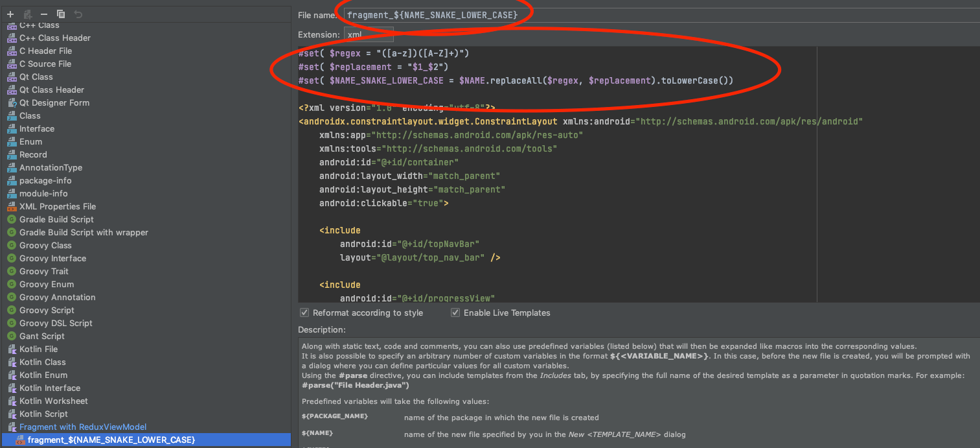The image size is (980, 448).
Task: Remove the selected template
Action: [43, 14]
